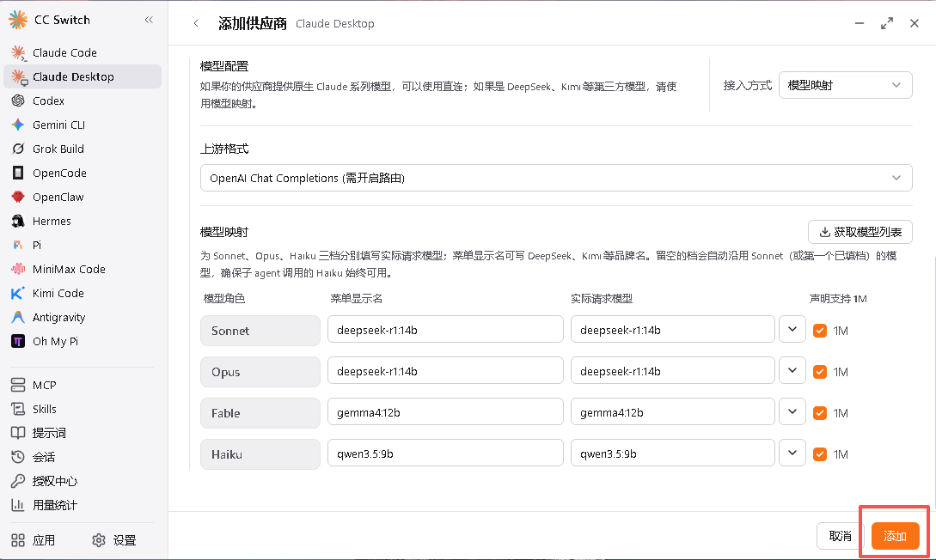Expand model list dropdown for Haiku row
The height and width of the screenshot is (560, 936).
coord(792,453)
